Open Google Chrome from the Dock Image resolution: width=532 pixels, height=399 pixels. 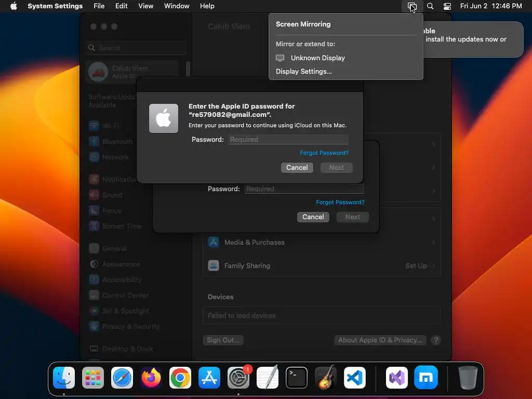[x=180, y=378]
